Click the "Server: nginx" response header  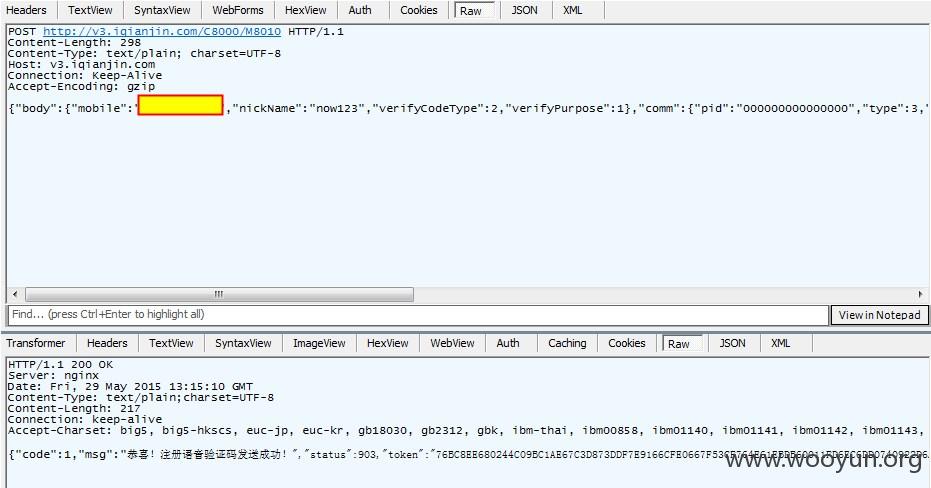pyautogui.click(x=53, y=375)
